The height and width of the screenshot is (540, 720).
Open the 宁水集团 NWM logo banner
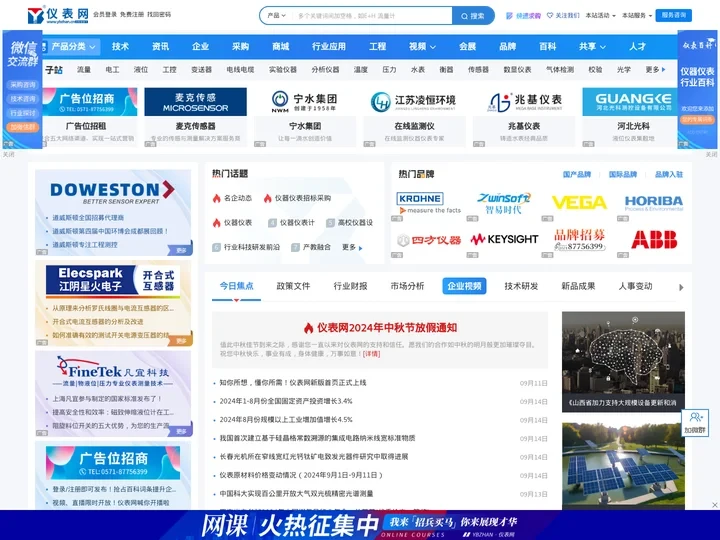point(305,102)
